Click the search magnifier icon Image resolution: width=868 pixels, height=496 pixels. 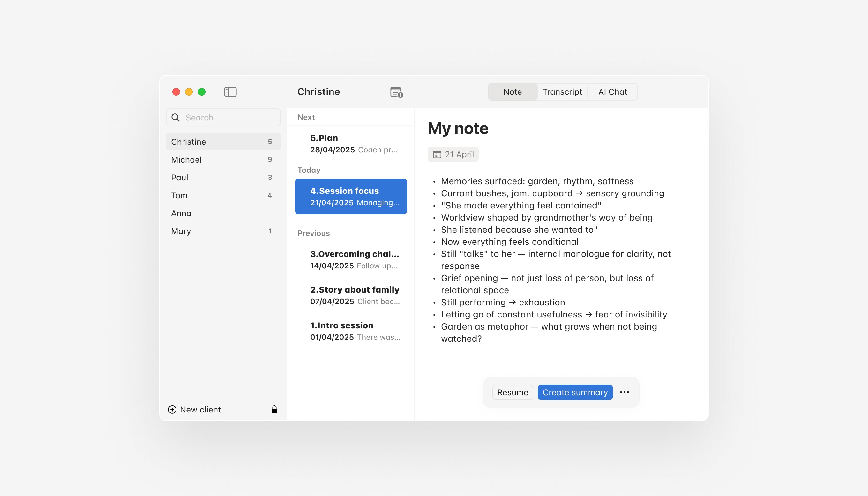pos(176,118)
